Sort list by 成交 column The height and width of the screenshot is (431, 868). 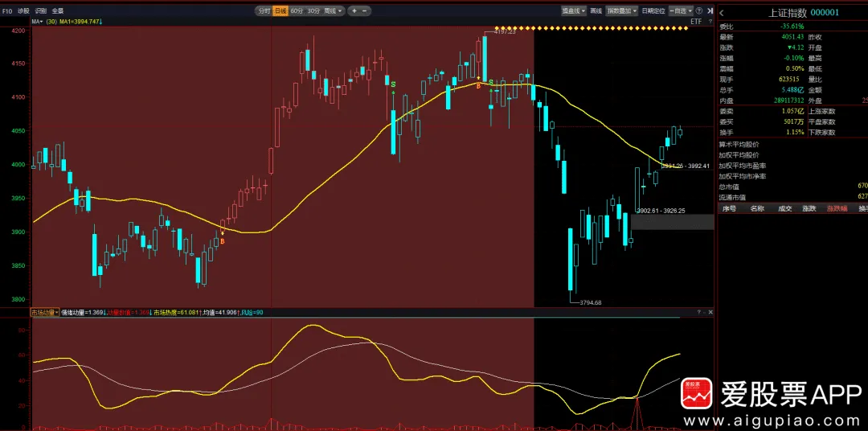pyautogui.click(x=785, y=208)
